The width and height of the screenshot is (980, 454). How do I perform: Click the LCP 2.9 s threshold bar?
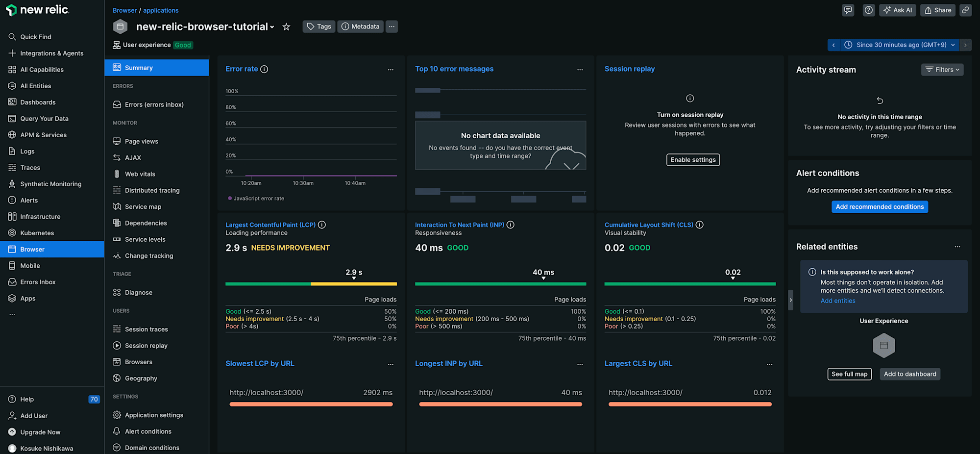pos(311,284)
